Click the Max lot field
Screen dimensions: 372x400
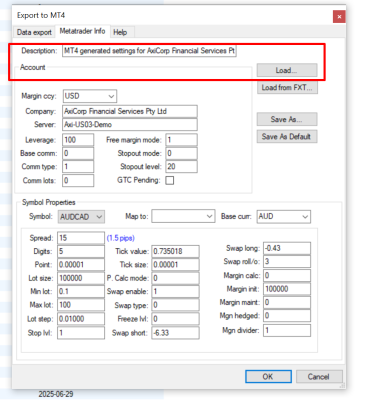coord(81,305)
